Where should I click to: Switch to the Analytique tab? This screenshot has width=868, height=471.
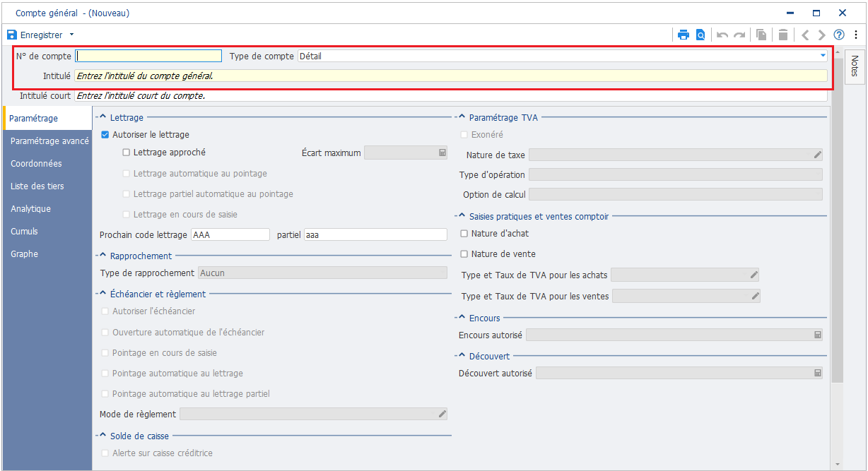(47, 208)
